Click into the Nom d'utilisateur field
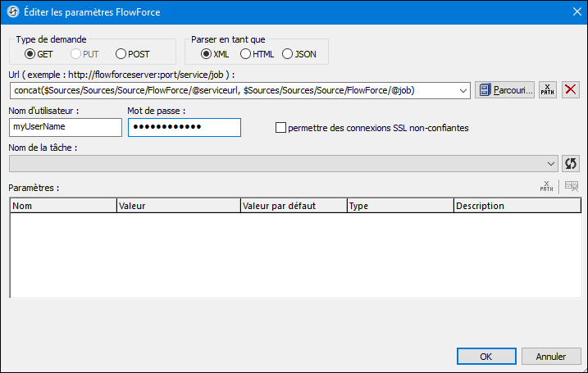 (x=65, y=127)
